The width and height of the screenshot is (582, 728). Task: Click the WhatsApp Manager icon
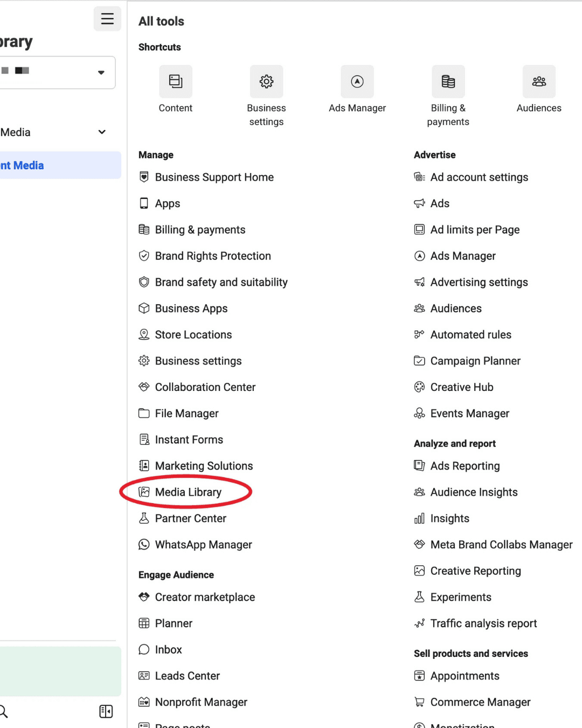click(x=144, y=544)
